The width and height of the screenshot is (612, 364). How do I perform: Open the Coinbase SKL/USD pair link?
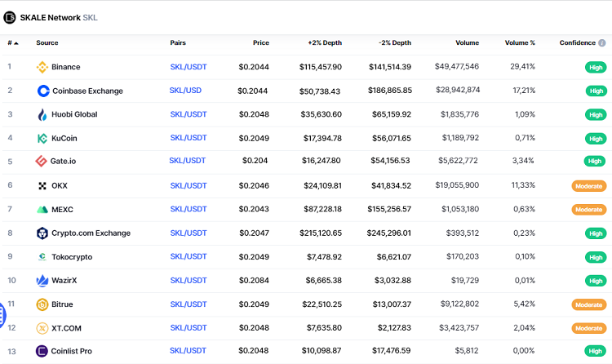click(x=185, y=91)
